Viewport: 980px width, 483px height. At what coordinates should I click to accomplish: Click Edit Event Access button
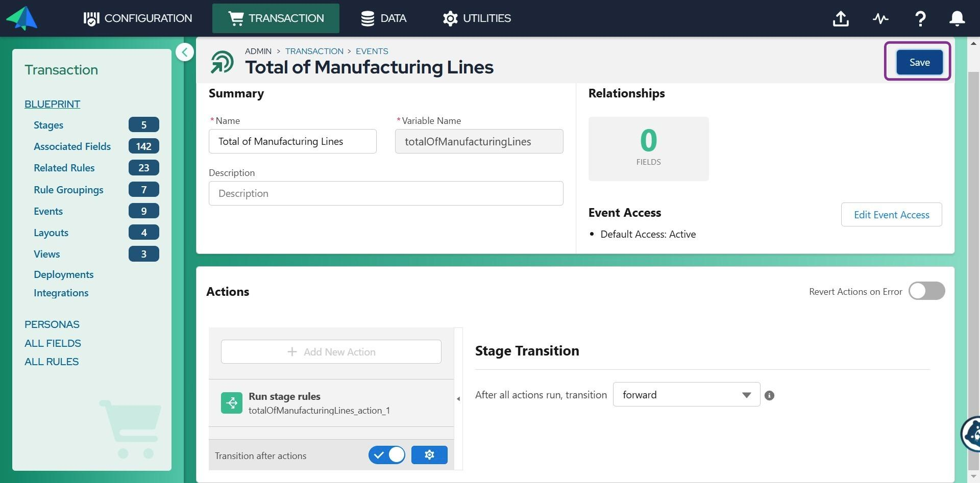(891, 215)
